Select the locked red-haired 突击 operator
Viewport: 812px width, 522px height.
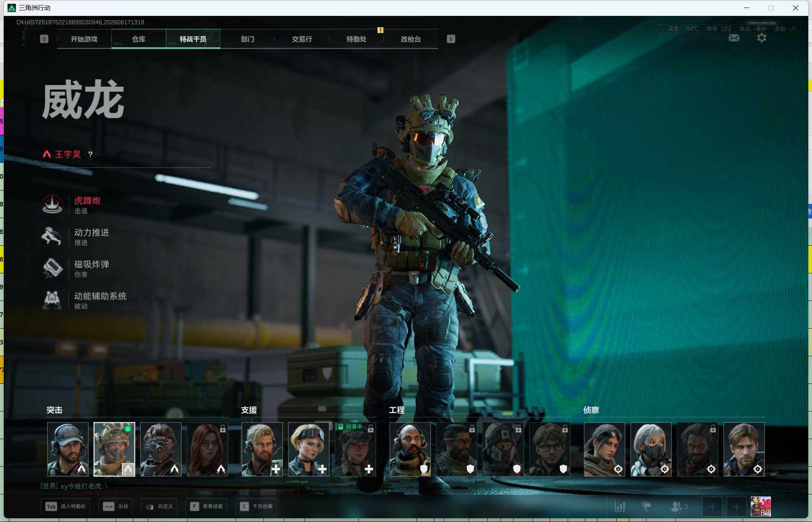click(x=207, y=449)
